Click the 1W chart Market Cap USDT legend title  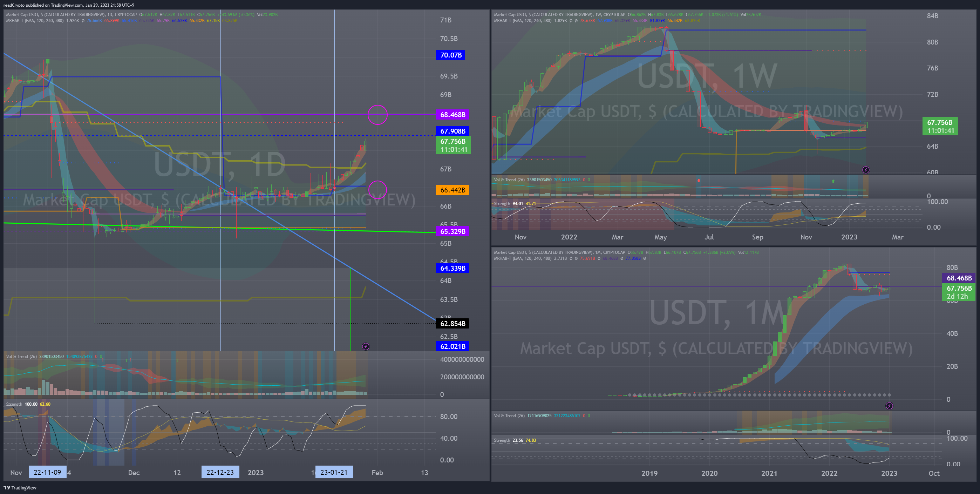click(559, 15)
